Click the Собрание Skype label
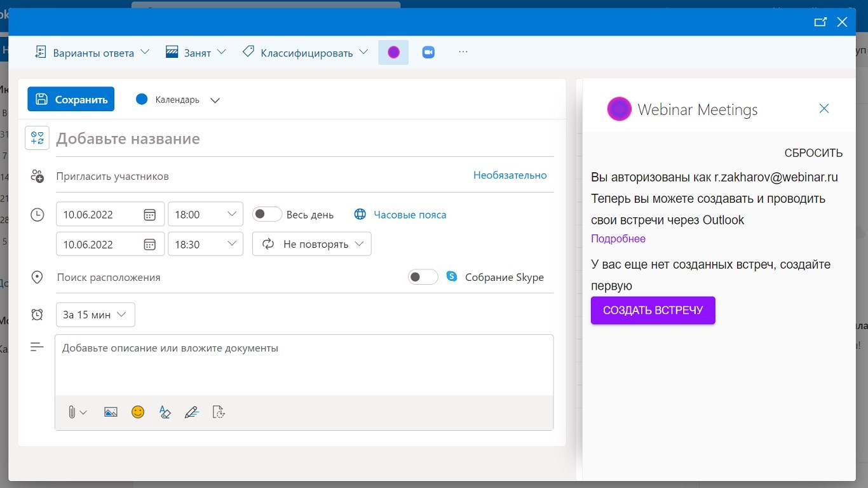 point(505,277)
